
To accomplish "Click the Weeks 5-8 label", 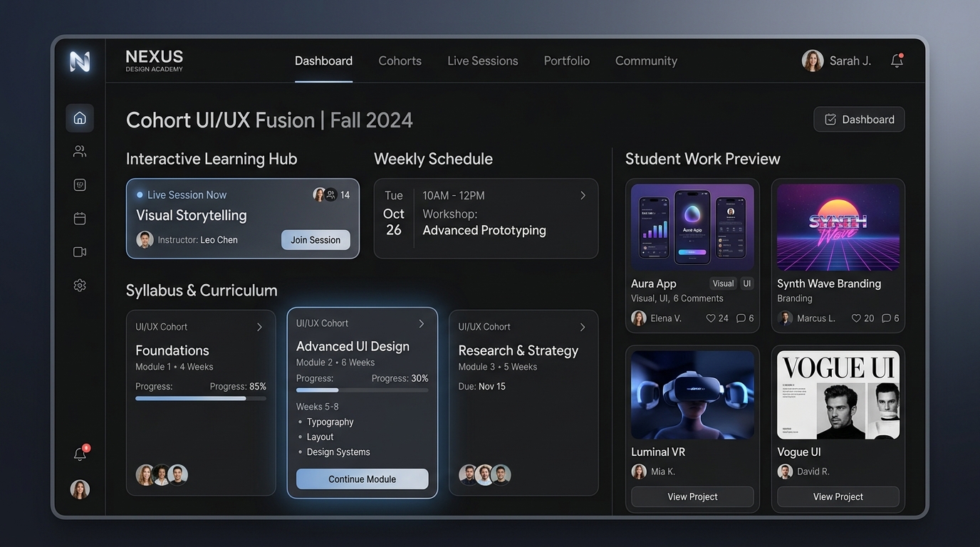I will (318, 407).
